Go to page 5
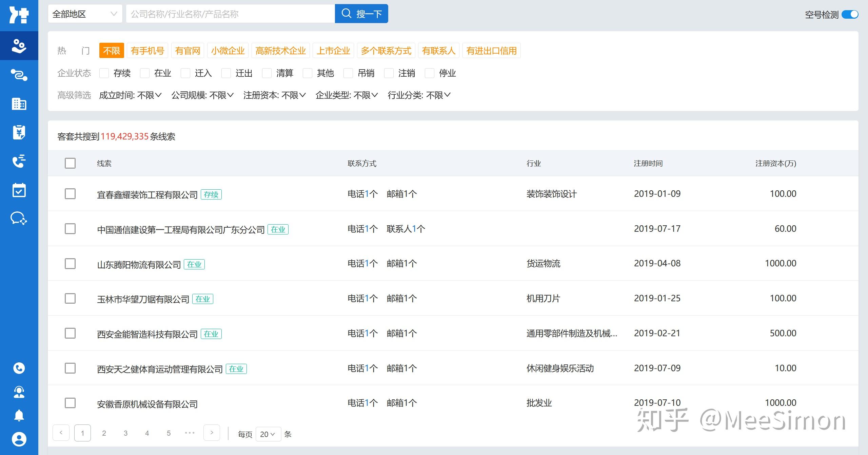 [x=169, y=433]
